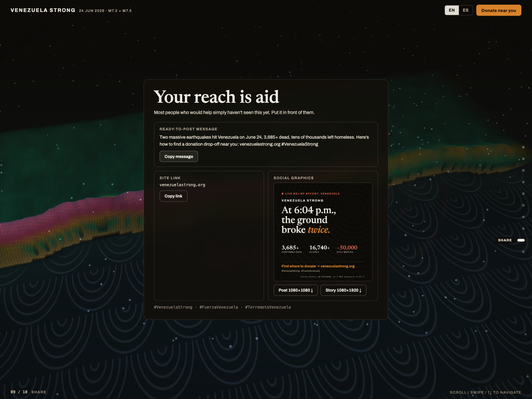The height and width of the screenshot is (399, 532).
Task: Click the VENEZUELA STRONG site logo
Action: [x=43, y=10]
